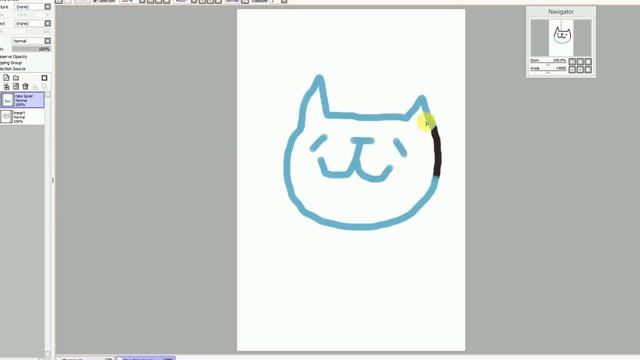Screen dimensions: 640x360
Task: Open the Texture (none) dropdown
Action: click(x=29, y=7)
